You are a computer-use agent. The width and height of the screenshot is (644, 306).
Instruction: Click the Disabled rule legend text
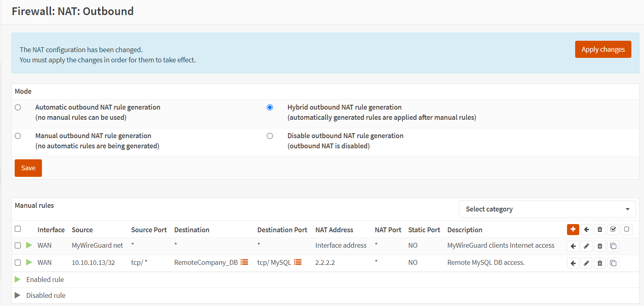click(46, 295)
